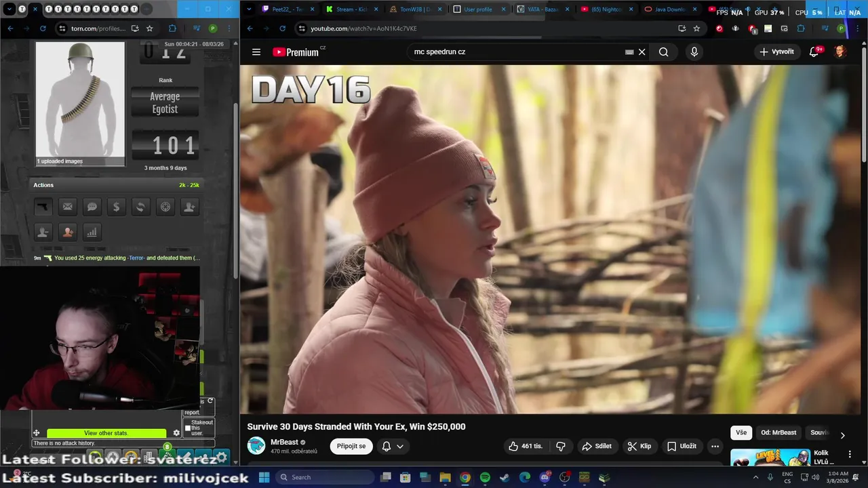Click the taskbar Search box
The width and height of the screenshot is (868, 488).
[x=324, y=477]
